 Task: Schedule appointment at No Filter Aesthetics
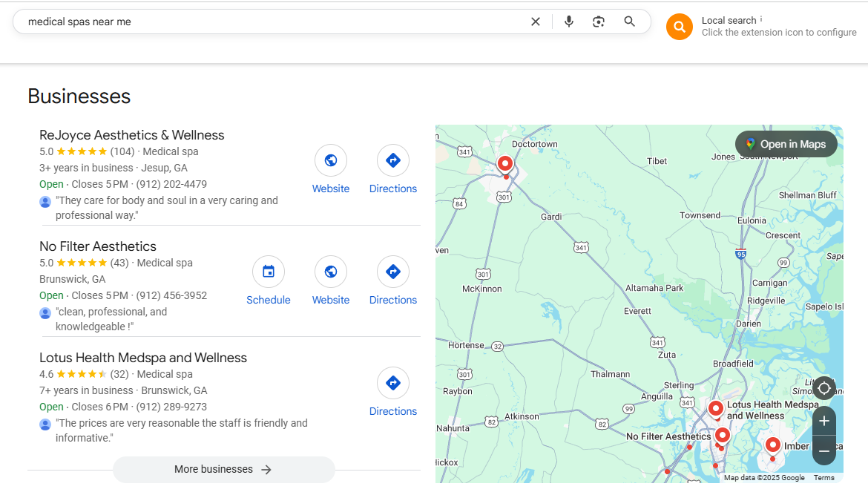click(269, 272)
